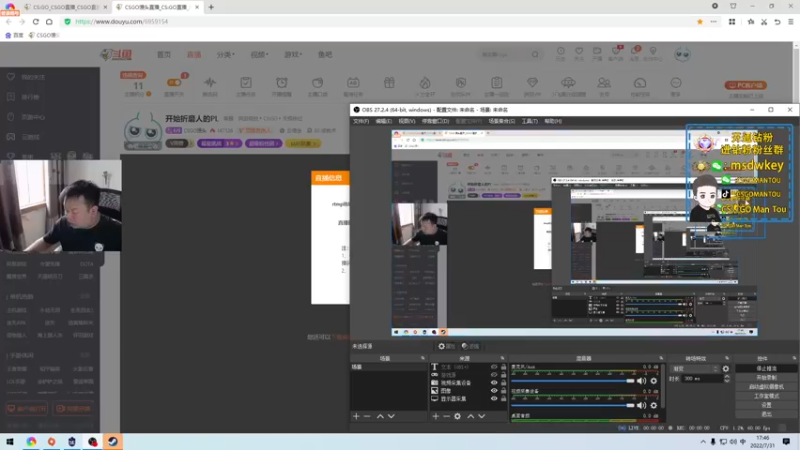Bookmark the page with the star icon in the address bar
The height and width of the screenshot is (450, 800).
[700, 21]
